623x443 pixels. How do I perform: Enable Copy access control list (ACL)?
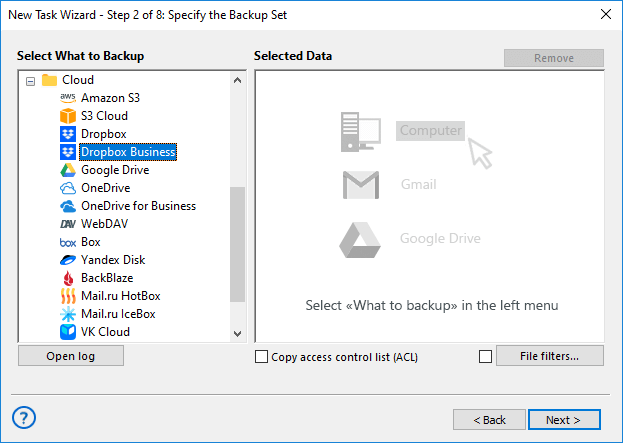261,357
